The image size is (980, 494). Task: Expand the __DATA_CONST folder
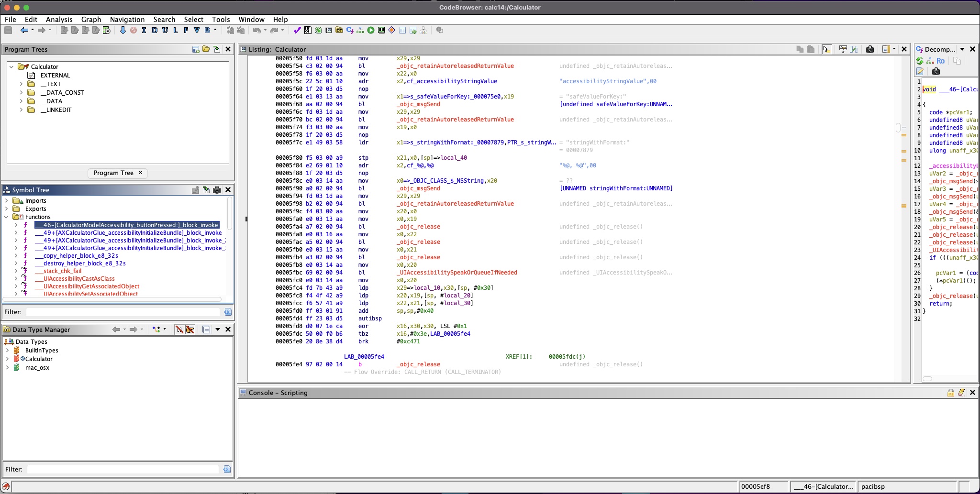click(21, 93)
